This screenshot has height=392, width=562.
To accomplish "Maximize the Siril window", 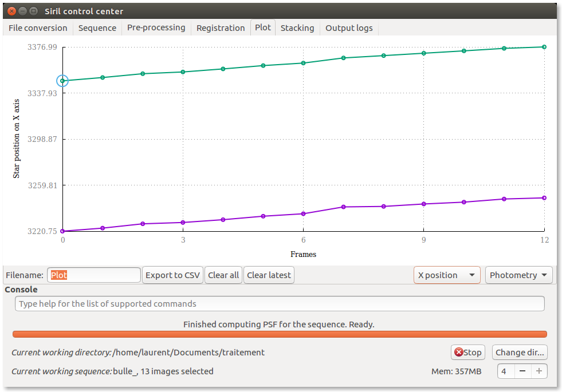I will coord(34,11).
